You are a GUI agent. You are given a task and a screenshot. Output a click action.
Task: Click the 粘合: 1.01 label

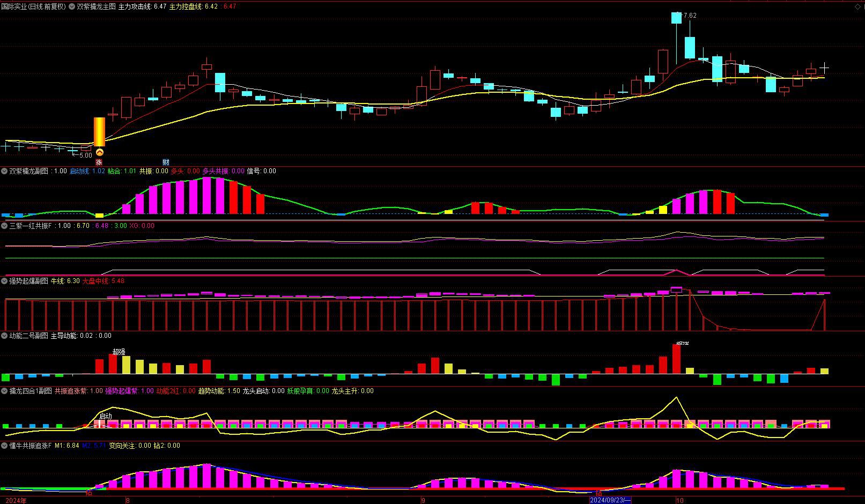point(122,171)
